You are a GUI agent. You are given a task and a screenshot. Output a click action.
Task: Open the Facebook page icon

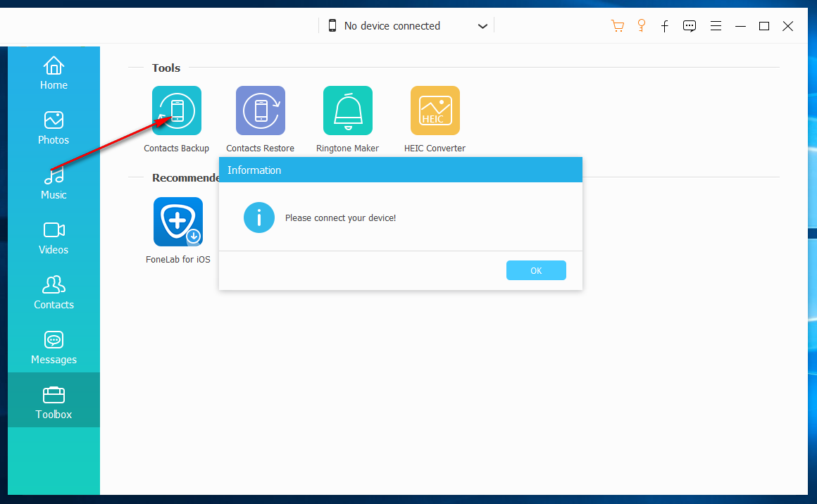pos(665,26)
